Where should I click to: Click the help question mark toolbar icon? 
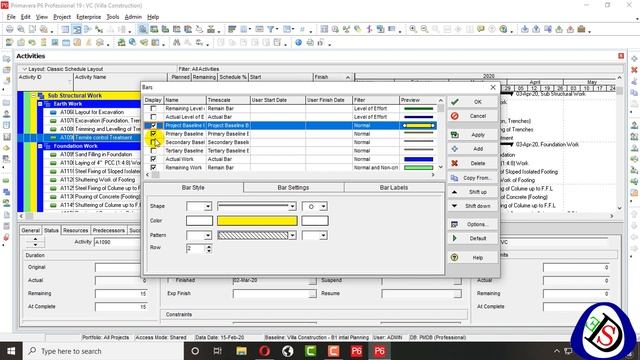503,29
